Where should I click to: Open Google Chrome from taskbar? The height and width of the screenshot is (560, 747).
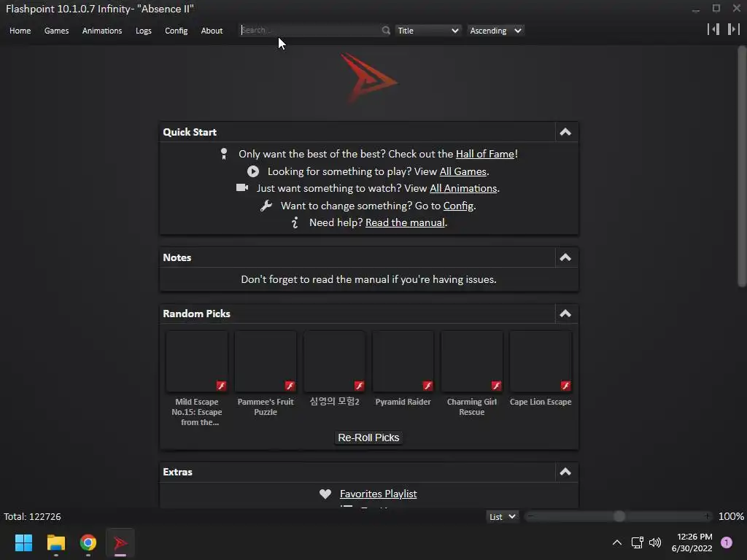88,542
